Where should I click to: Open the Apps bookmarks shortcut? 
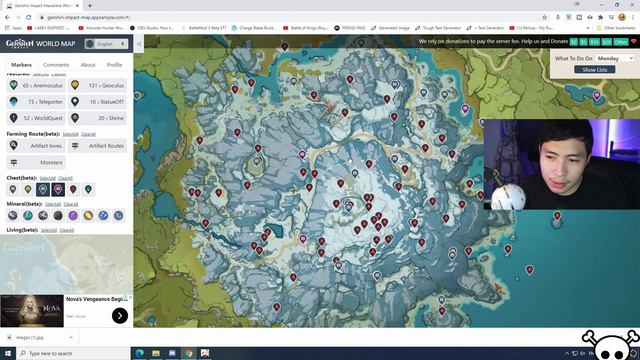[13, 28]
